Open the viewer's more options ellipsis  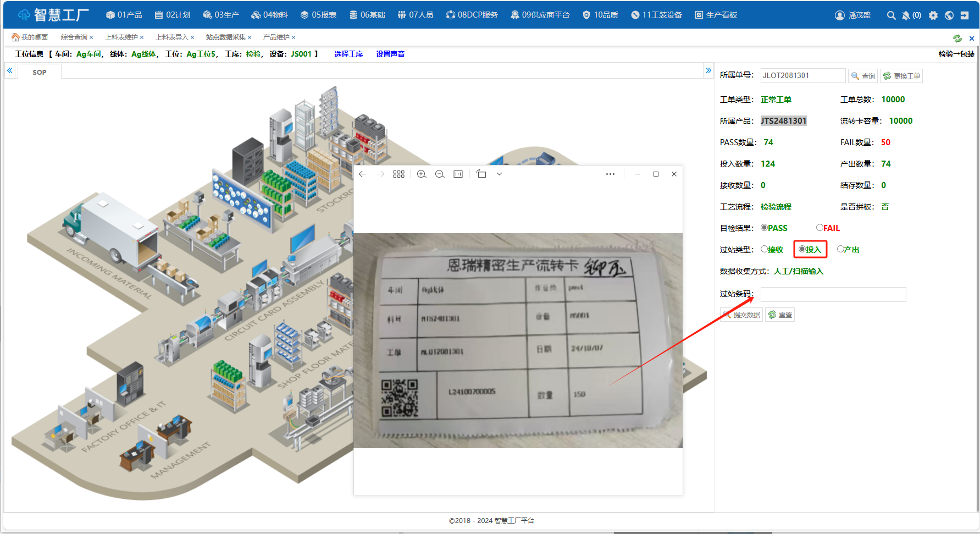coord(610,174)
